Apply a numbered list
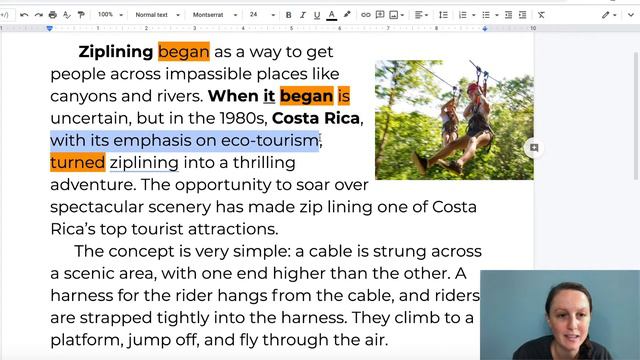Image resolution: width=640 pixels, height=360 pixels. pyautogui.click(x=462, y=15)
